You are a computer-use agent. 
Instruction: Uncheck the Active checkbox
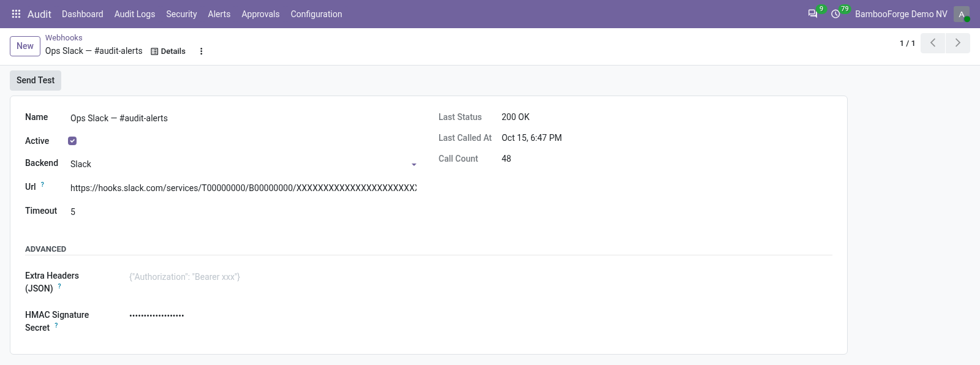tap(72, 141)
